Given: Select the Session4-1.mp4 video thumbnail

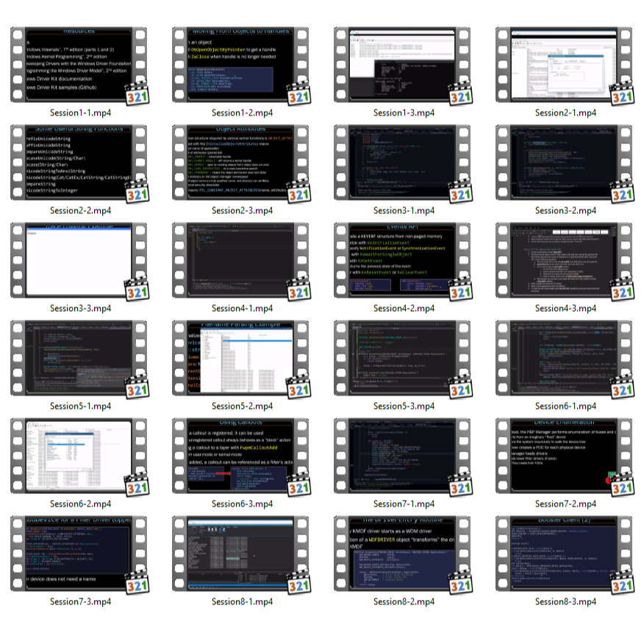Looking at the screenshot, I should [240, 260].
